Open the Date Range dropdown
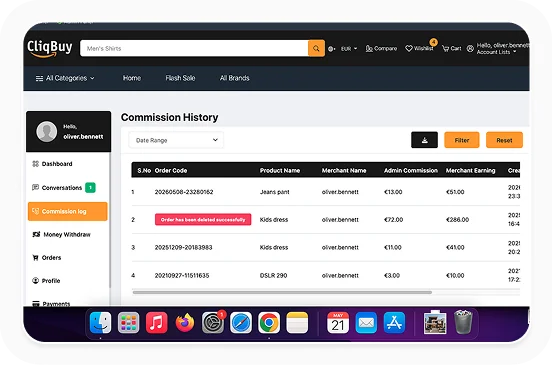This screenshot has height=365, width=552. 176,140
